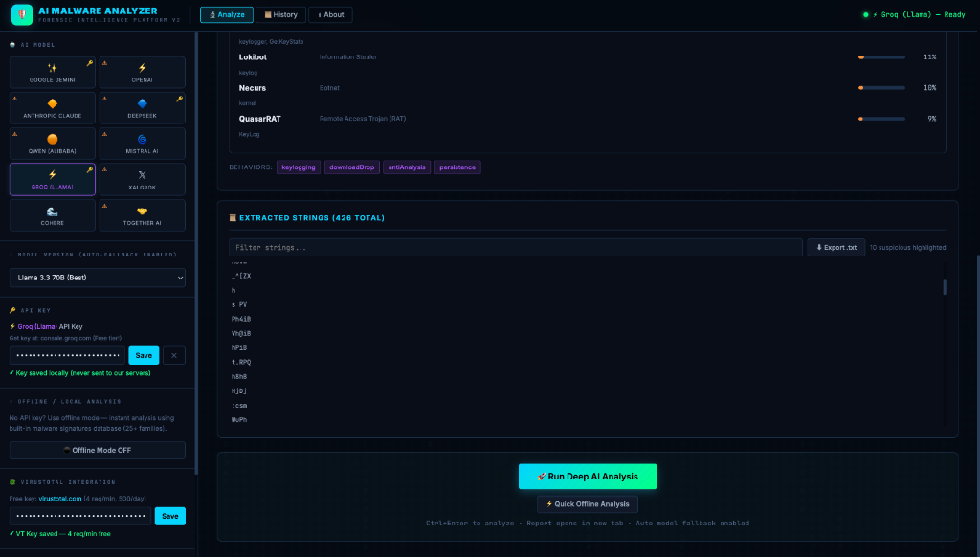This screenshot has width=980, height=557.
Task: Select the OpenAI model card
Action: click(142, 72)
